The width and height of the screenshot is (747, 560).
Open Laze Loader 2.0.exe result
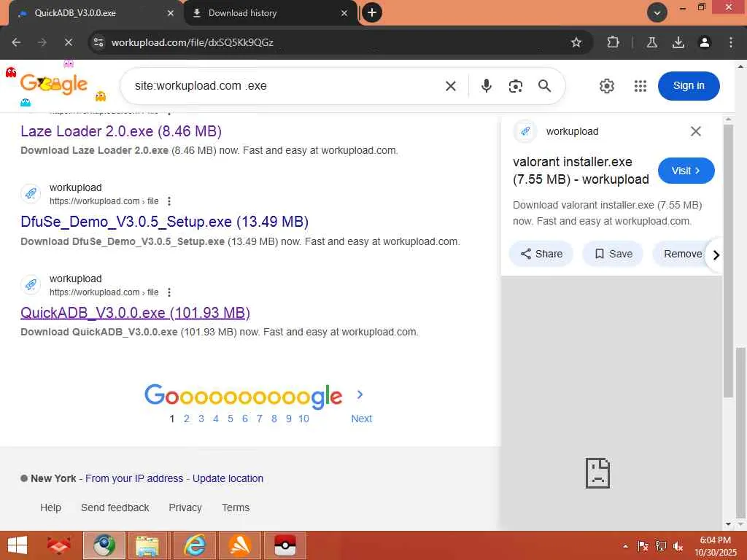tap(121, 131)
